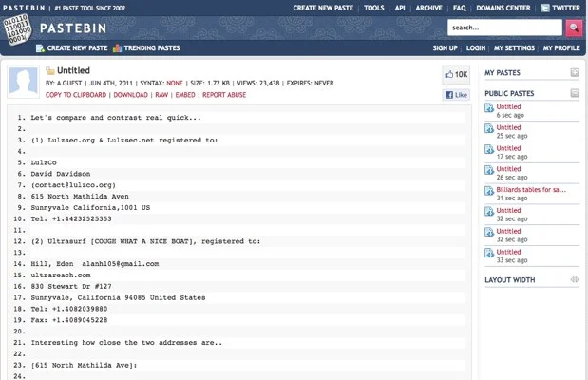Image resolution: width=588 pixels, height=380 pixels.
Task: Click "VIEWS: 23,438" text
Action: point(258,84)
